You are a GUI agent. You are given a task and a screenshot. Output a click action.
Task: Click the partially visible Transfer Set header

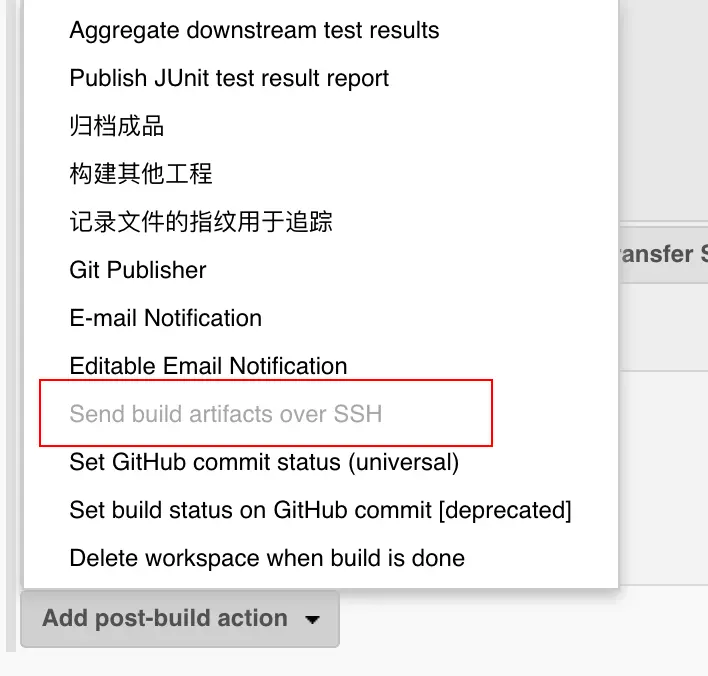pyautogui.click(x=662, y=254)
